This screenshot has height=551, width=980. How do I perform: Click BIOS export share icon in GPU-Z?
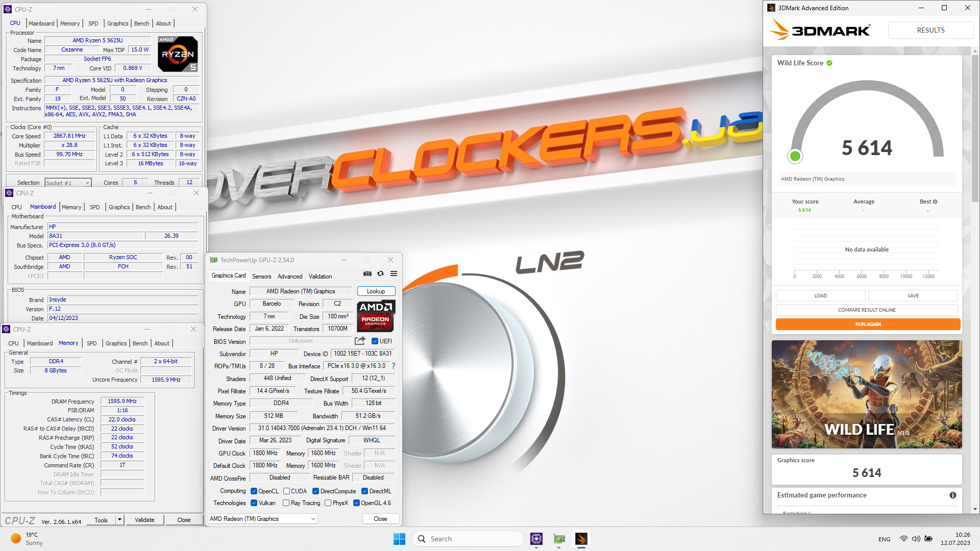pos(360,341)
